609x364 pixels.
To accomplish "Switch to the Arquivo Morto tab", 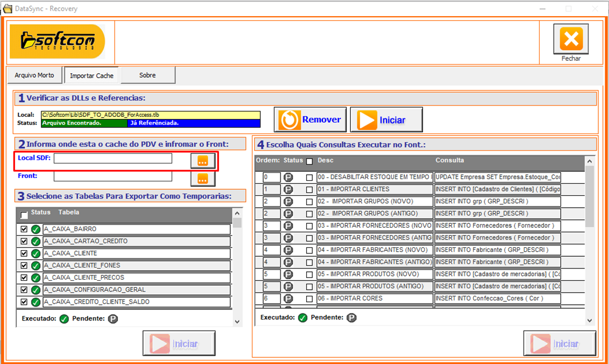I will (x=35, y=75).
